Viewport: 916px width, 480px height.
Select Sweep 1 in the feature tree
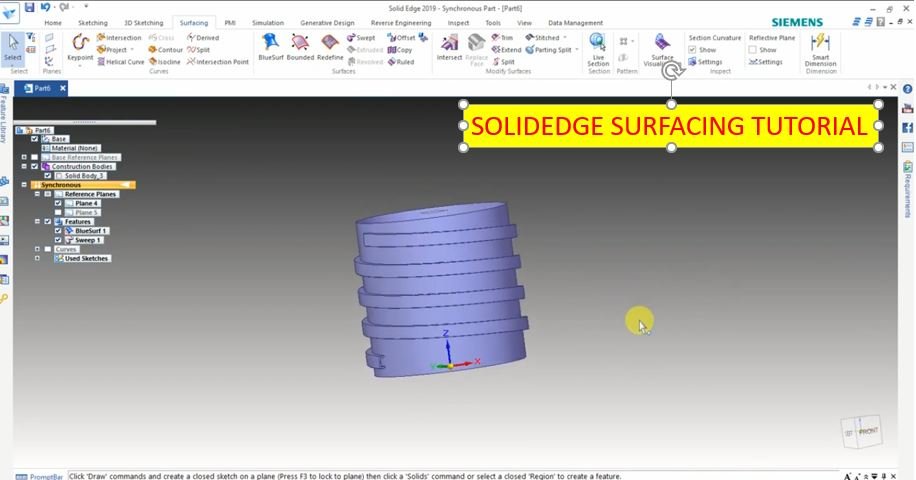point(88,240)
